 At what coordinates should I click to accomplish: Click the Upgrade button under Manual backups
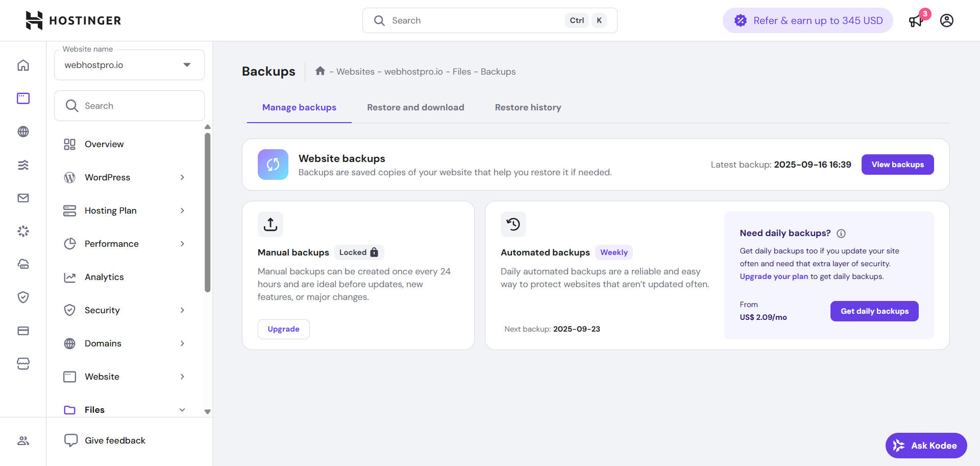pos(284,329)
